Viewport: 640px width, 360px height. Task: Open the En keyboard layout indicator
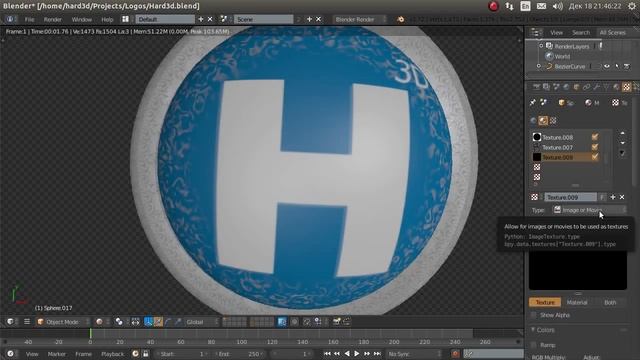point(525,6)
